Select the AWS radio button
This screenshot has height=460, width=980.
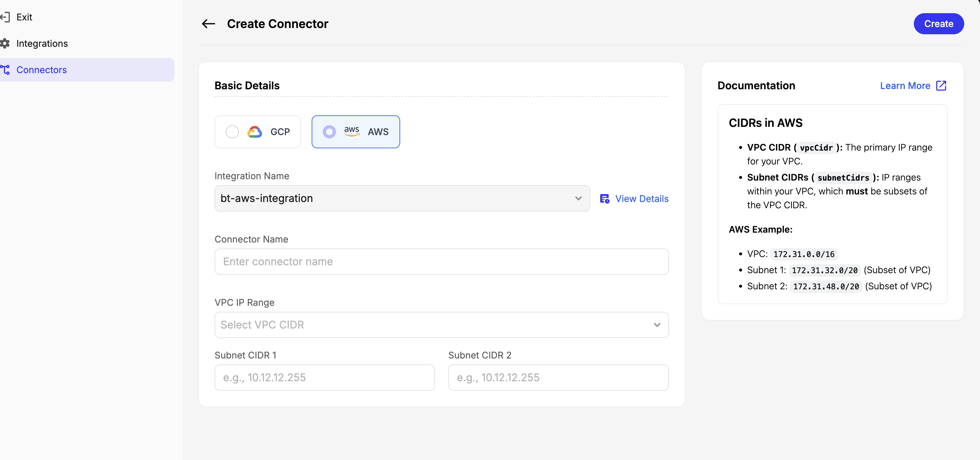329,132
